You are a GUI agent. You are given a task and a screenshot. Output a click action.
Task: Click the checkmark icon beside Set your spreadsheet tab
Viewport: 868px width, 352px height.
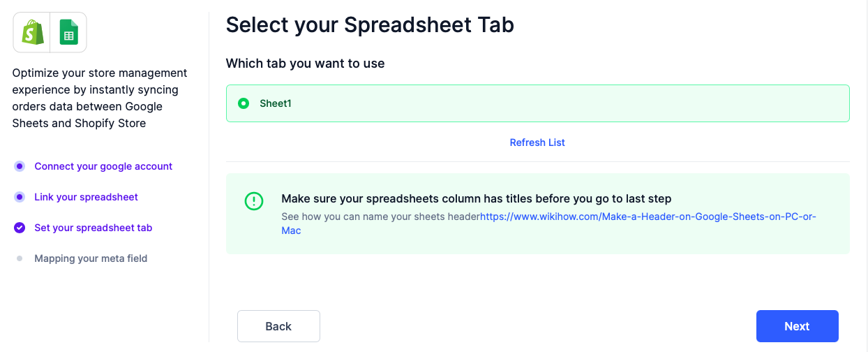pyautogui.click(x=20, y=228)
